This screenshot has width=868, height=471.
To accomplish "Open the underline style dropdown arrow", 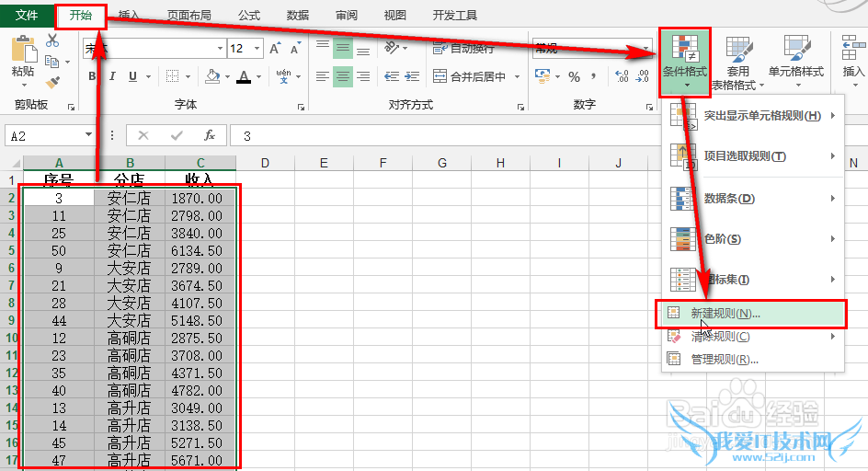I will pos(148,77).
